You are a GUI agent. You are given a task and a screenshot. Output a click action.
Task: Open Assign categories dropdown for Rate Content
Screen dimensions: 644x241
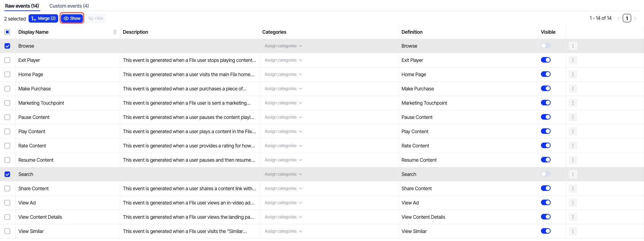click(x=283, y=146)
